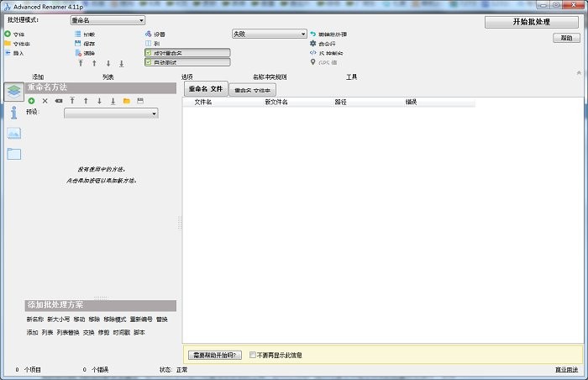Click the X icon to remove method
588x380 pixels.
45,101
